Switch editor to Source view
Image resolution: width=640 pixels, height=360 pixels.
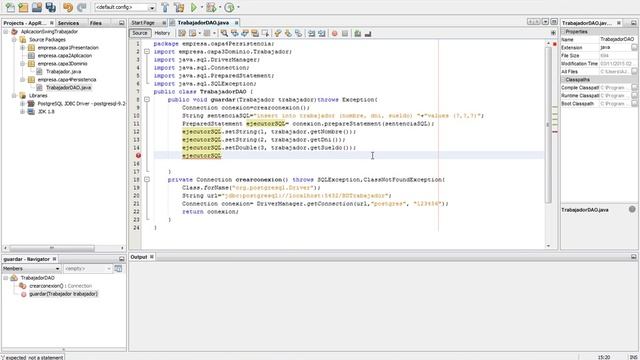(140, 33)
